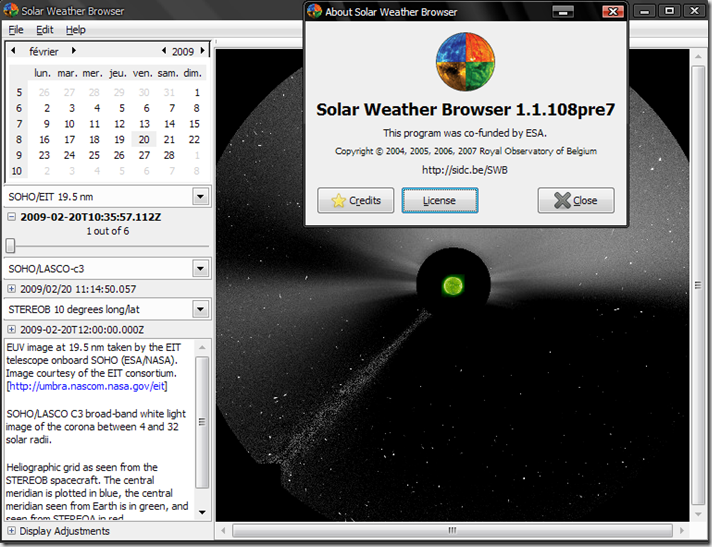Go to next year after 2009
The image size is (712, 547).
[203, 50]
